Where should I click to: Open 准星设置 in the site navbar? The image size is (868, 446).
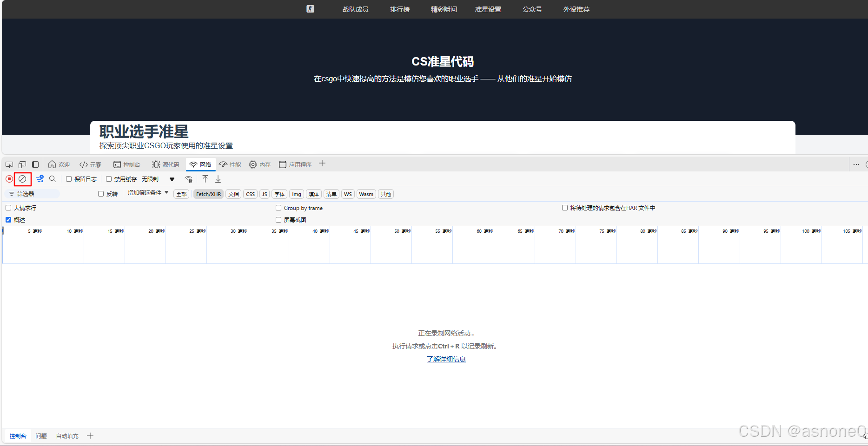(488, 9)
